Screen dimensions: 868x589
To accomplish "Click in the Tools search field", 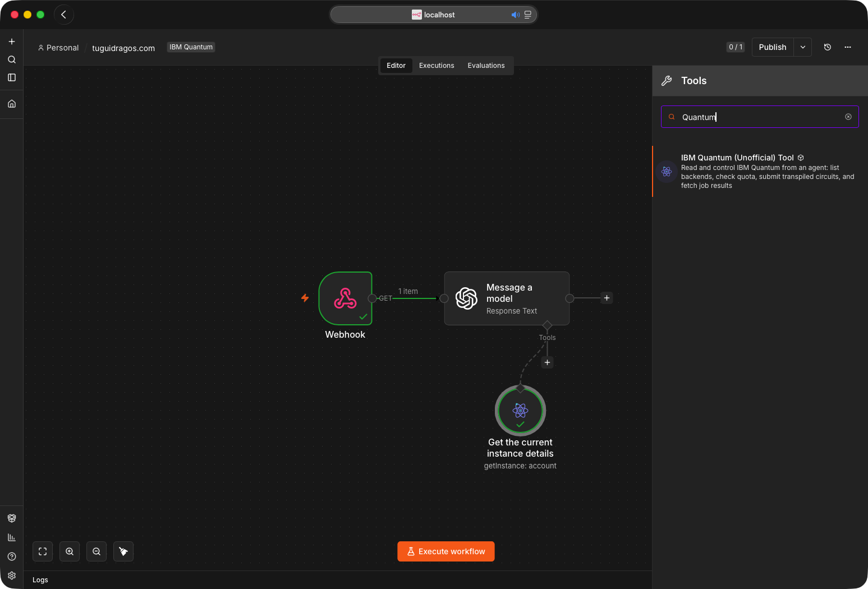I will (760, 117).
